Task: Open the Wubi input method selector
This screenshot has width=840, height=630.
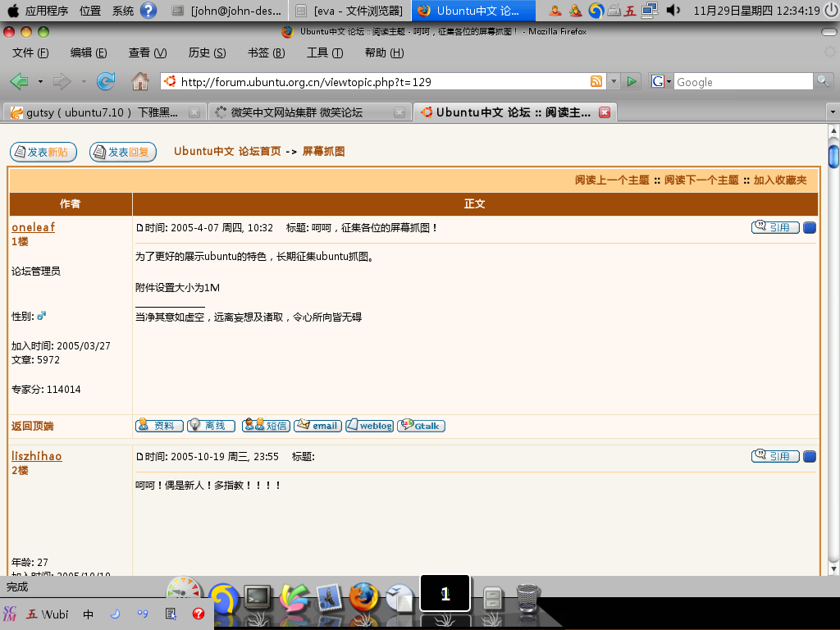Action: pos(48,614)
